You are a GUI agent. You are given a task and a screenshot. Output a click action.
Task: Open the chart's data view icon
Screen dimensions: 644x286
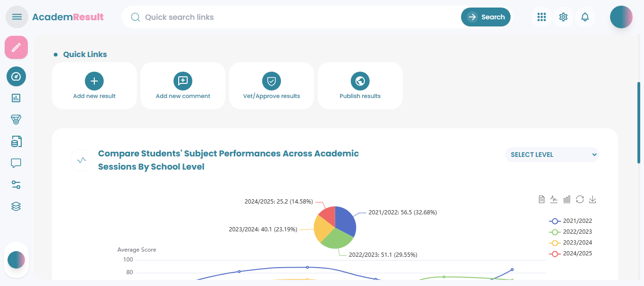[541, 199]
